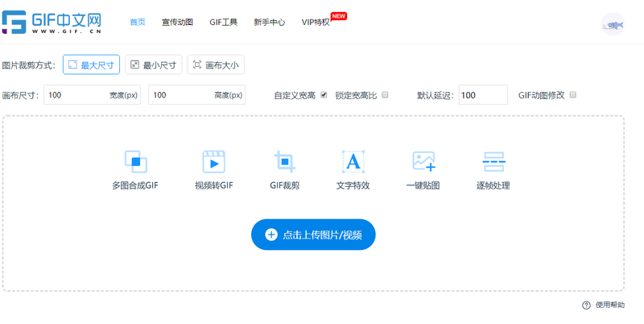Enable the 锁定宽高比 checkbox
This screenshot has width=644, height=324.
click(x=385, y=95)
